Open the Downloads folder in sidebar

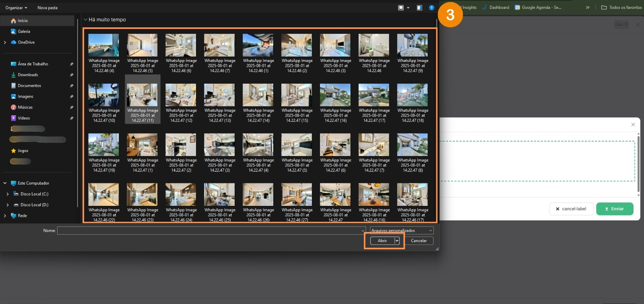click(28, 75)
